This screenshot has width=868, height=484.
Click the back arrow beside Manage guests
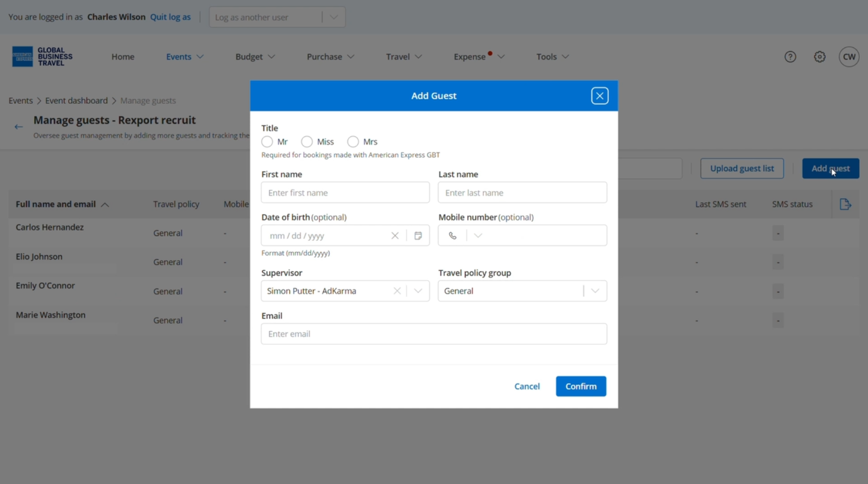[18, 127]
